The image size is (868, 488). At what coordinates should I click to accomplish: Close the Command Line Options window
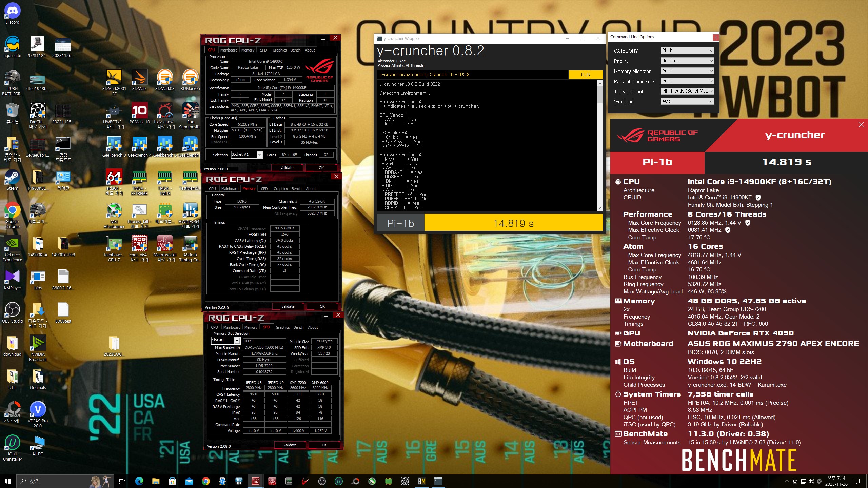(x=715, y=37)
